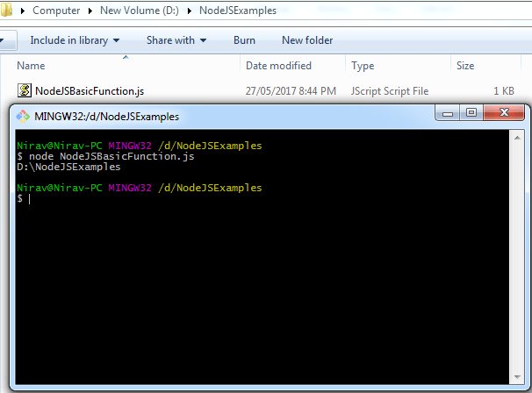
Task: Click the terminal scrollbar down arrow
Action: [517, 377]
